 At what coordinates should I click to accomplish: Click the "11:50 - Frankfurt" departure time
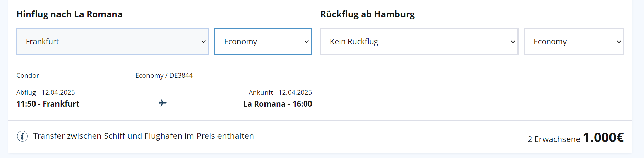point(48,104)
